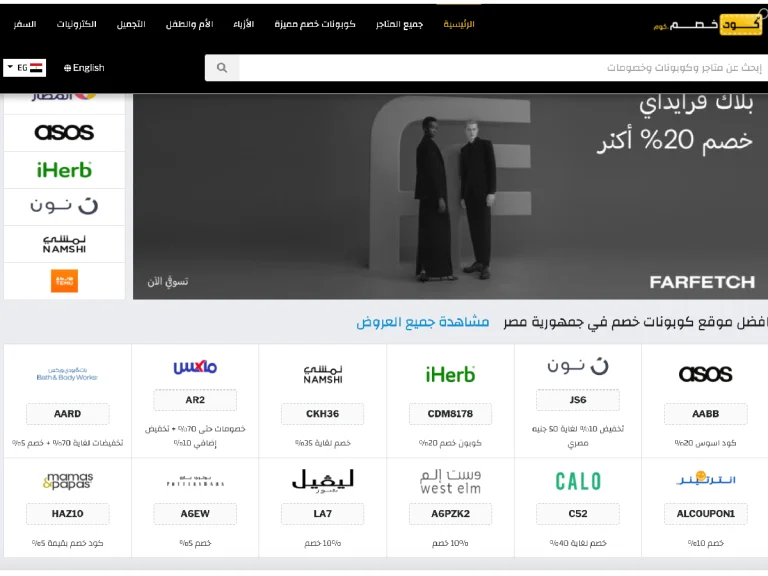Click تسوق الآن on the banner

click(168, 282)
